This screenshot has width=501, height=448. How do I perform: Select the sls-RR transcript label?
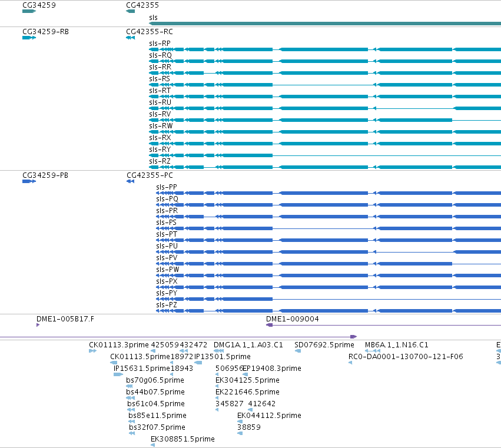coord(160,67)
